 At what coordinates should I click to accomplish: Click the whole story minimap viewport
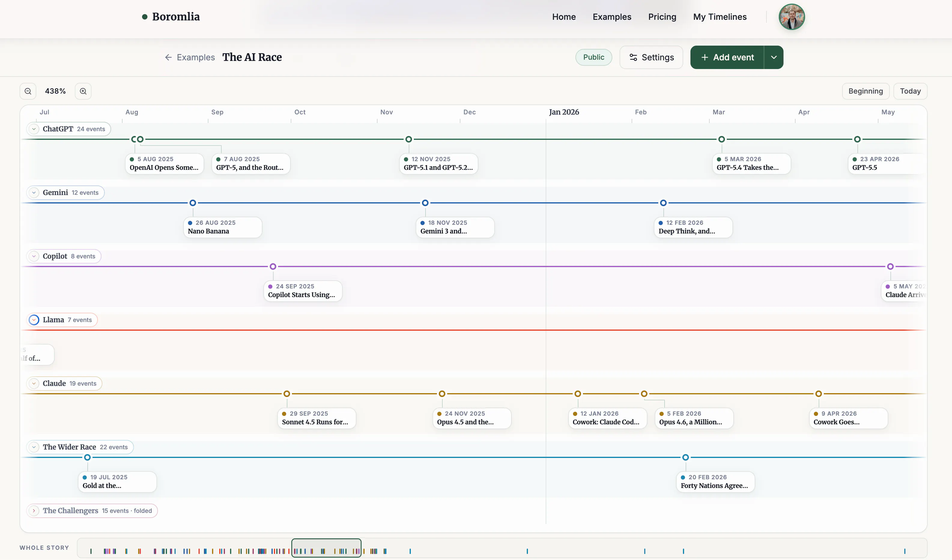[326, 548]
